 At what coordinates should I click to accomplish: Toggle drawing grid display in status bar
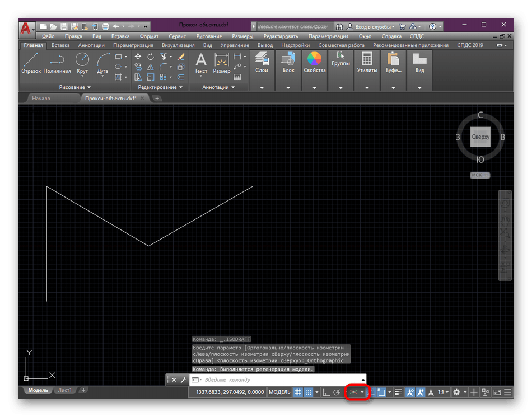(x=297, y=392)
